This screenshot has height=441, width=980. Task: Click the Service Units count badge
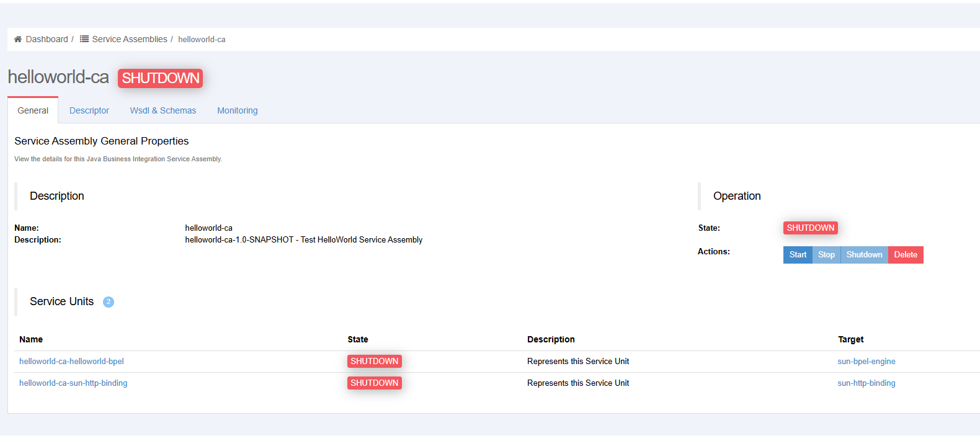pyautogui.click(x=109, y=302)
